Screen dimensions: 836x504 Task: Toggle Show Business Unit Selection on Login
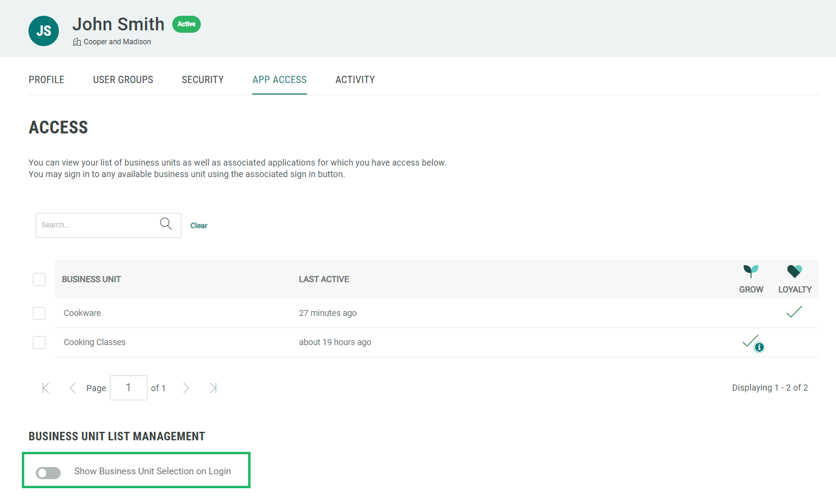(x=49, y=472)
